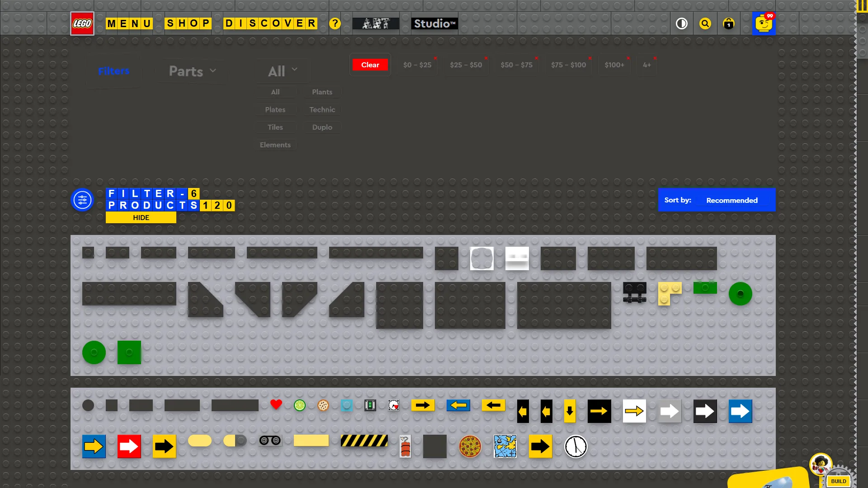The width and height of the screenshot is (868, 488).
Task: Toggle the high contrast mode icon
Action: (682, 23)
